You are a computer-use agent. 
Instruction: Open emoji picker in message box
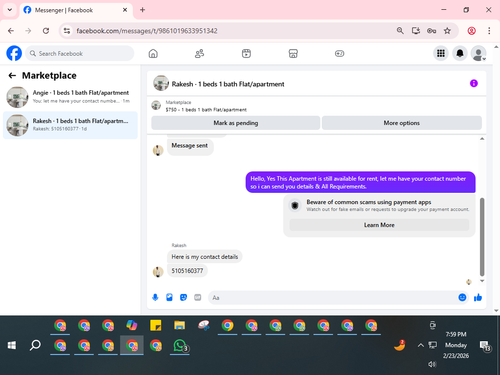(462, 297)
